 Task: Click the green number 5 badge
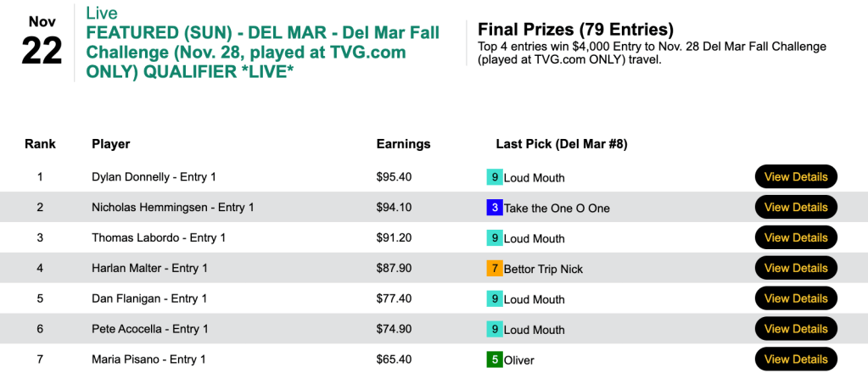(494, 359)
